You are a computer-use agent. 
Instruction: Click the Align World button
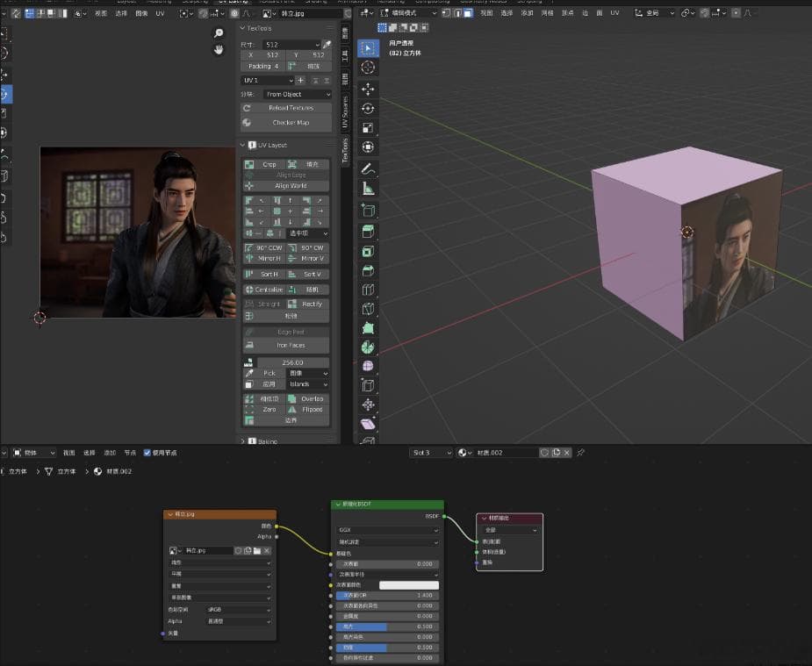pyautogui.click(x=286, y=186)
